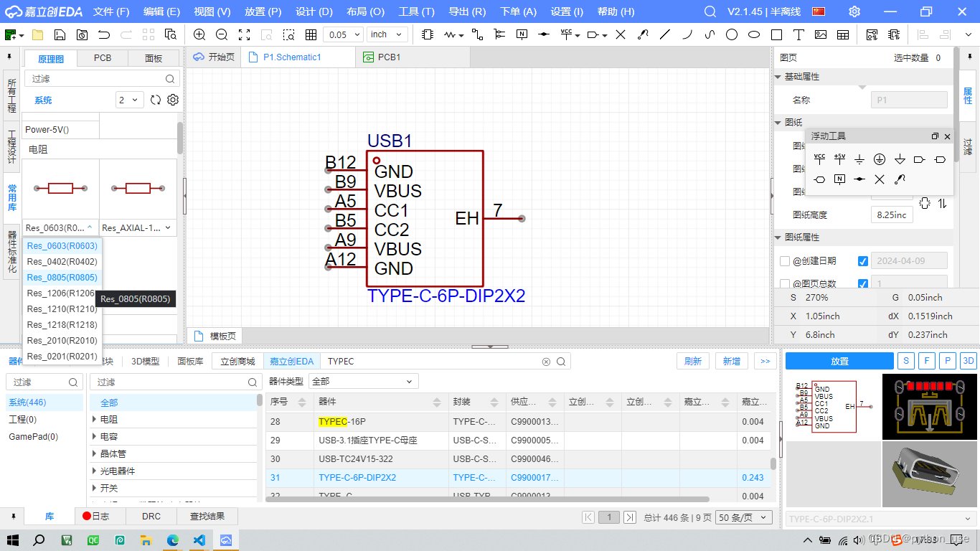Viewport: 980px width, 551px height.
Task: Open the 工具 (T) menu
Action: point(417,11)
